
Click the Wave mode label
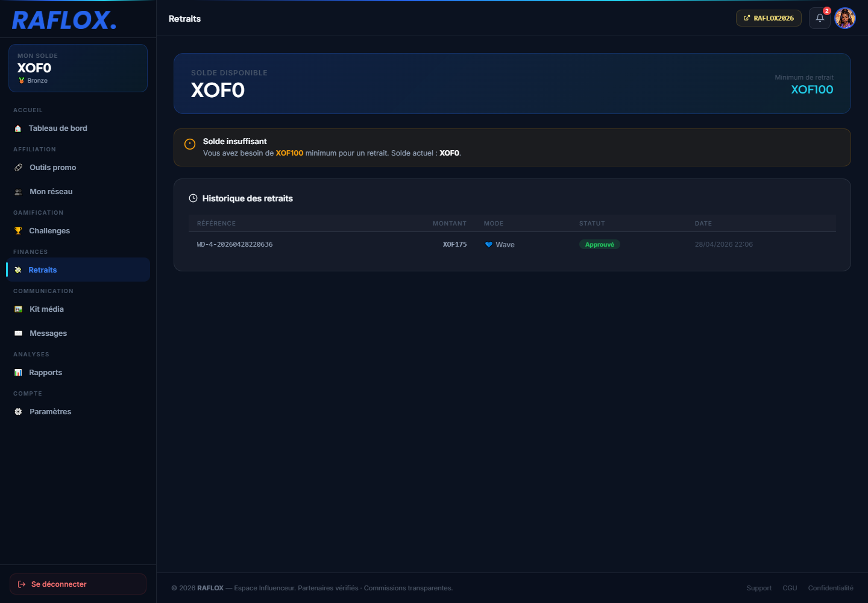pos(505,245)
